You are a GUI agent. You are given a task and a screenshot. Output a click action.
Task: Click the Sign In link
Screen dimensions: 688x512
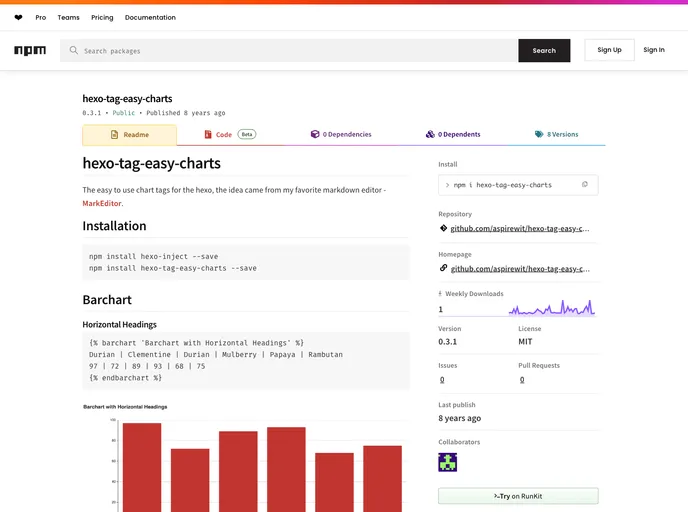(654, 50)
